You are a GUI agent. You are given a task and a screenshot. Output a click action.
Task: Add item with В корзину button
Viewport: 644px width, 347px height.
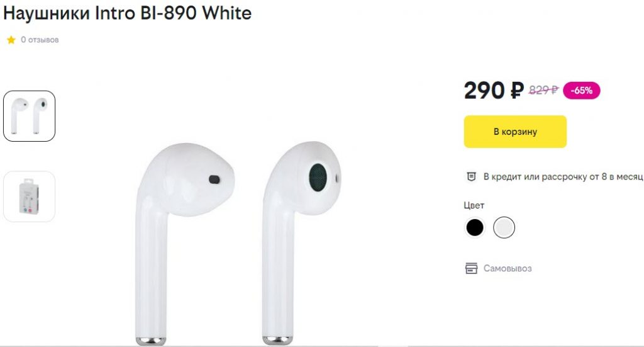coord(515,132)
